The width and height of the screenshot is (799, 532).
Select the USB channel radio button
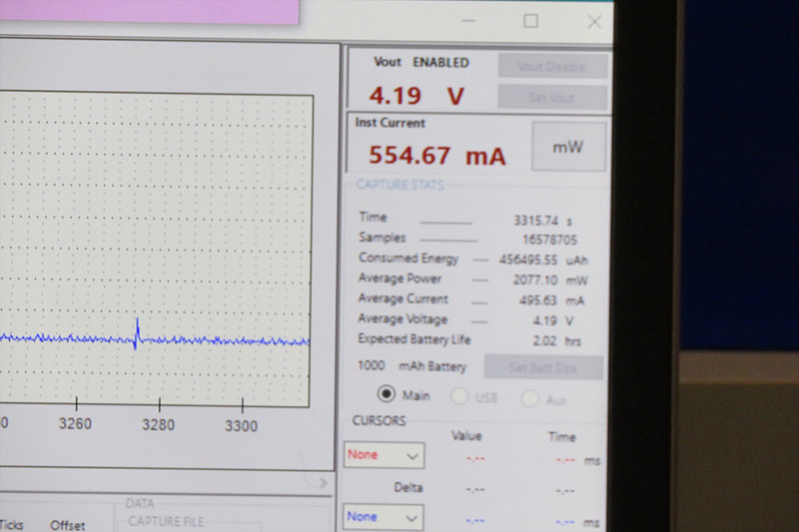pyautogui.click(x=459, y=396)
